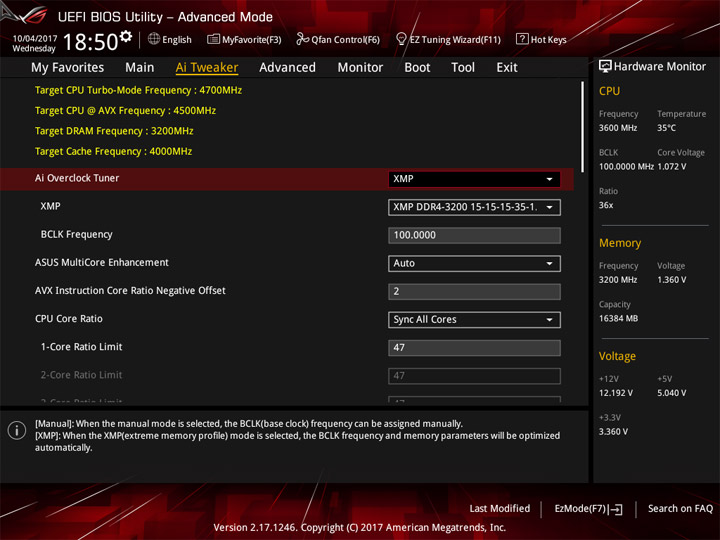This screenshot has height=540, width=720.
Task: Switch to the Boot tab
Action: 417,68
